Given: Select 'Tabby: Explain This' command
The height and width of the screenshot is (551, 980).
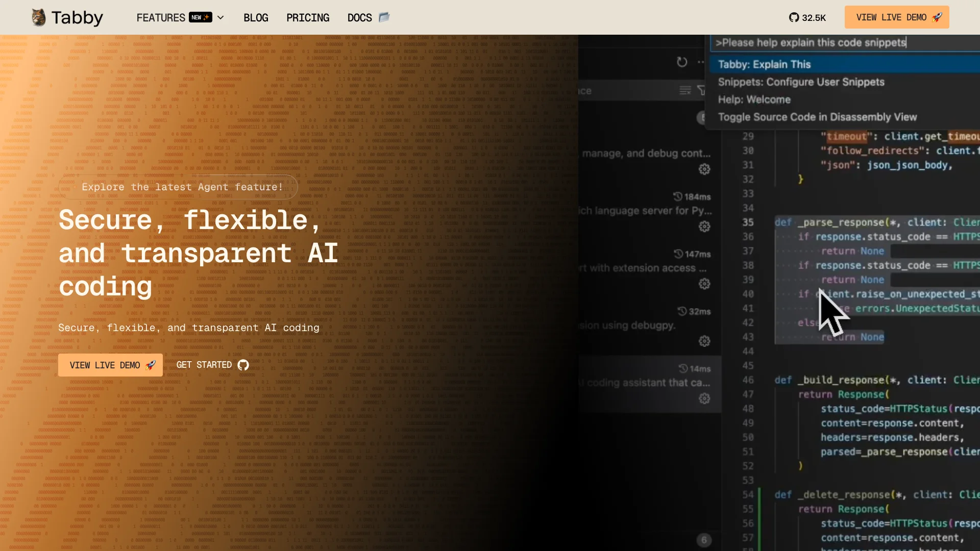Looking at the screenshot, I should click(x=764, y=64).
